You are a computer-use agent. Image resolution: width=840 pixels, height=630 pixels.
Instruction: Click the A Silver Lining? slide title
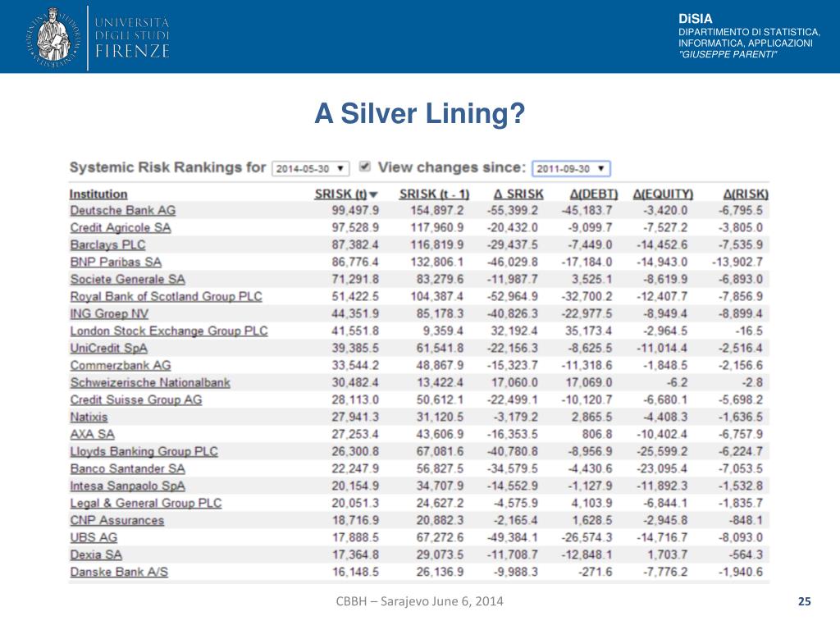coord(419,113)
